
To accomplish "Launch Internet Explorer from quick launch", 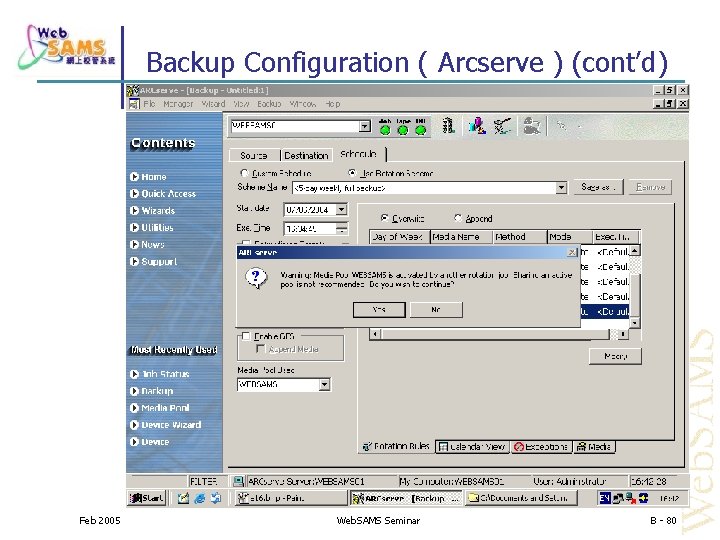I will 199,498.
